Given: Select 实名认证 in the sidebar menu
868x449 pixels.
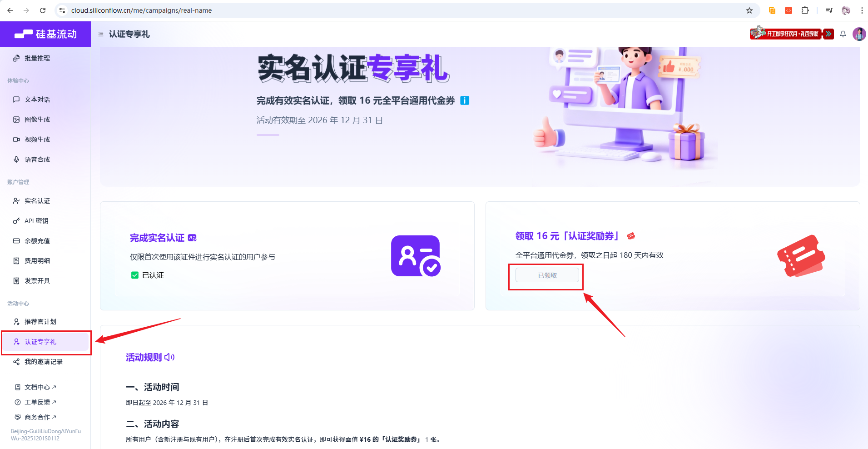Looking at the screenshot, I should point(37,200).
